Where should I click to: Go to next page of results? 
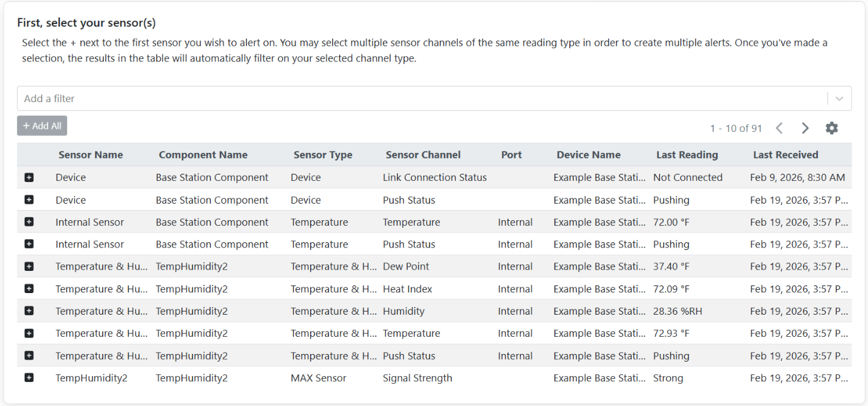click(805, 128)
